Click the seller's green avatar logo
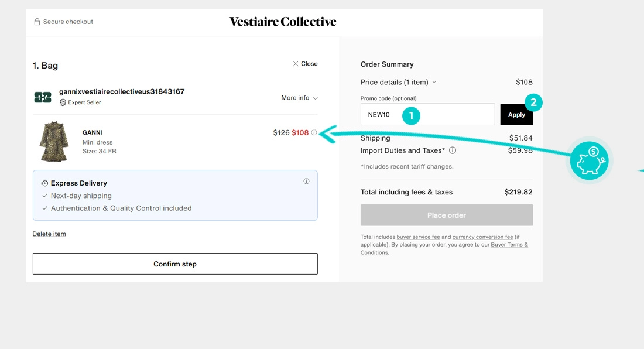 tap(43, 97)
